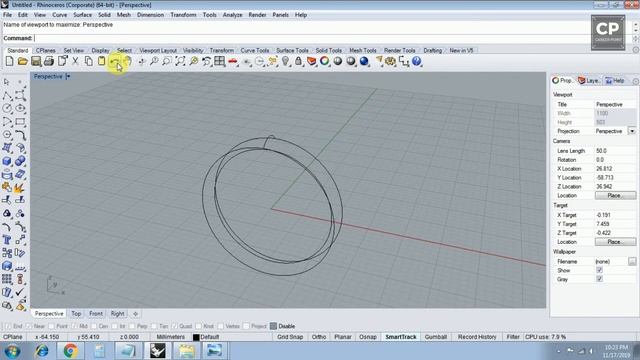Click the color wheel Properties icon
Image resolution: width=640 pixels, height=360 pixels.
click(x=324, y=61)
